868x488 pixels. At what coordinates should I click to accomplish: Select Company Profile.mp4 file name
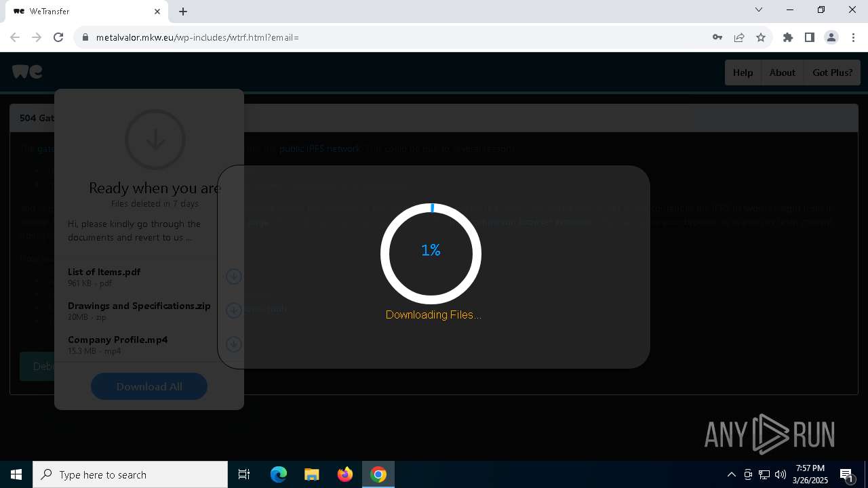117,340
